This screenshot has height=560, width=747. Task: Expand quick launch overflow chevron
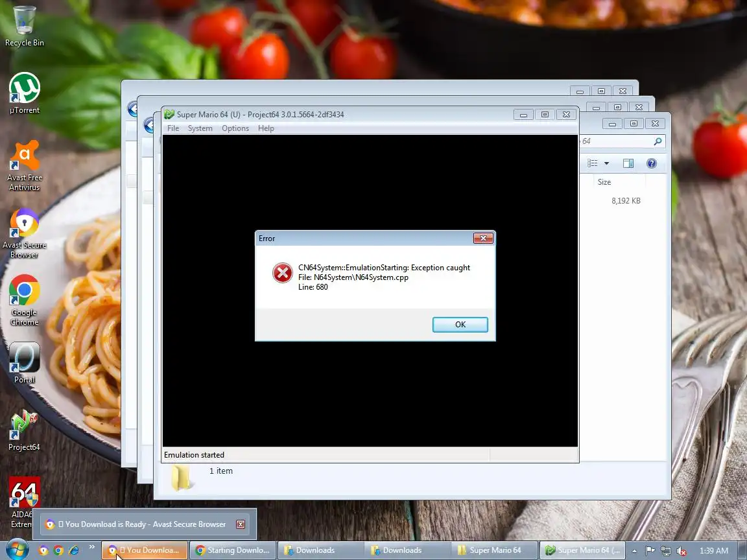point(92,547)
